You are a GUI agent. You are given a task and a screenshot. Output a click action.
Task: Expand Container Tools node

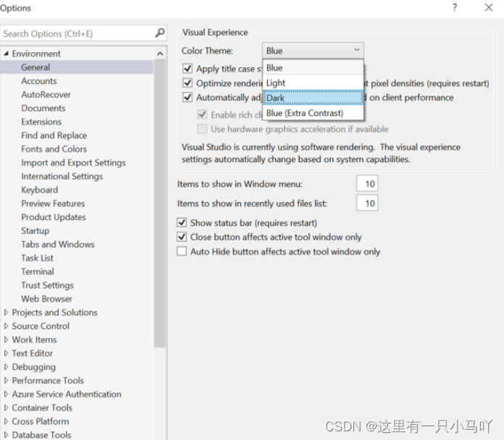tap(6, 408)
